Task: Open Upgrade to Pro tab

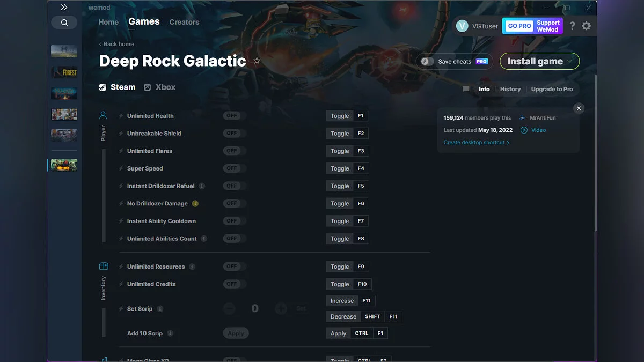Action: (x=552, y=89)
